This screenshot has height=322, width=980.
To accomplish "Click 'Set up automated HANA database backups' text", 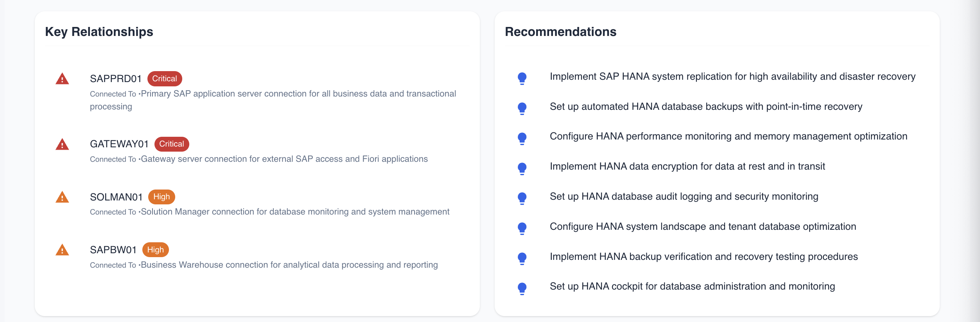I will pos(706,107).
